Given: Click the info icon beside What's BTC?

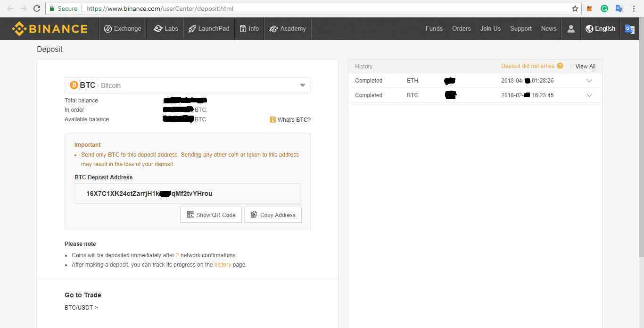Looking at the screenshot, I should 272,119.
